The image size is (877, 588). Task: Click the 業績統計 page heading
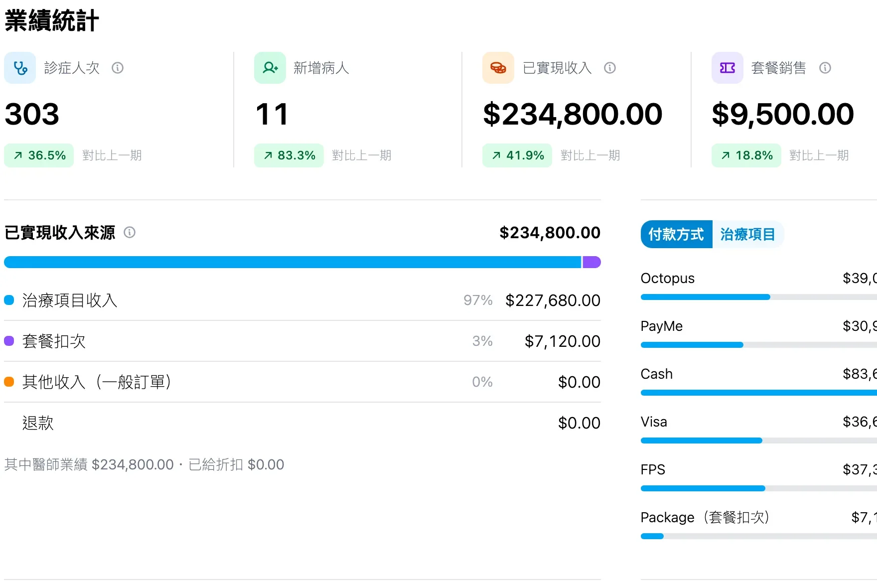point(52,21)
